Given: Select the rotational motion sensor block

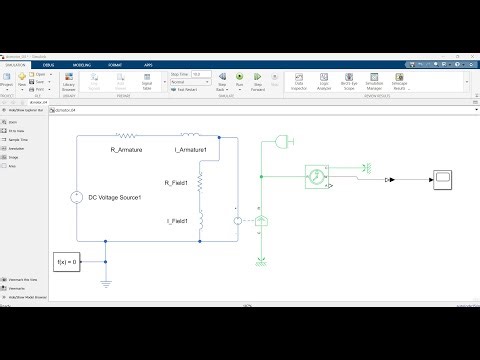Looking at the screenshot, I should point(317,177).
